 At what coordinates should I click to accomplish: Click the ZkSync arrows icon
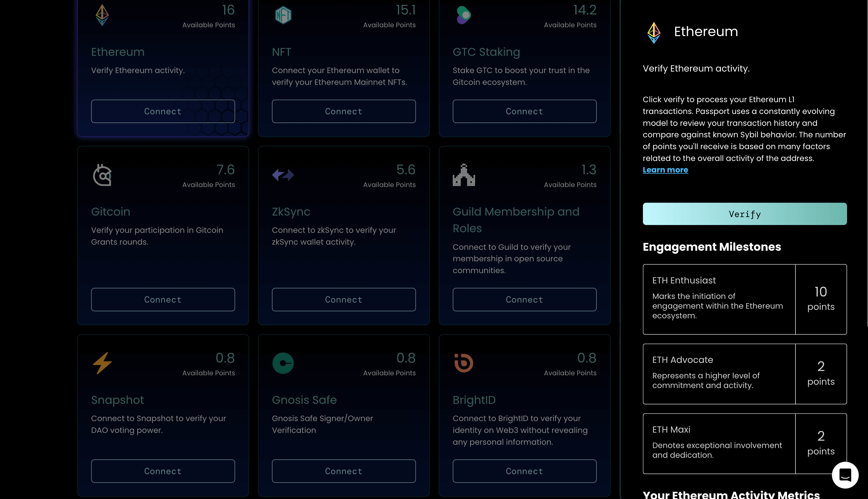coord(283,175)
